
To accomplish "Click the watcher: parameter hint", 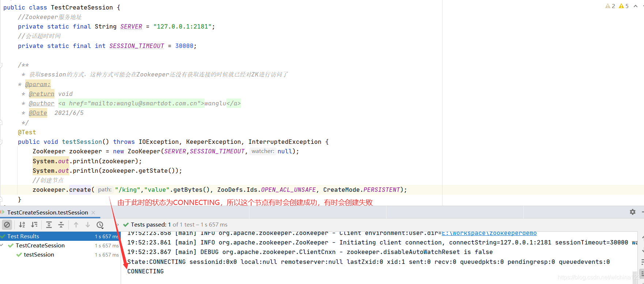I will (263, 151).
